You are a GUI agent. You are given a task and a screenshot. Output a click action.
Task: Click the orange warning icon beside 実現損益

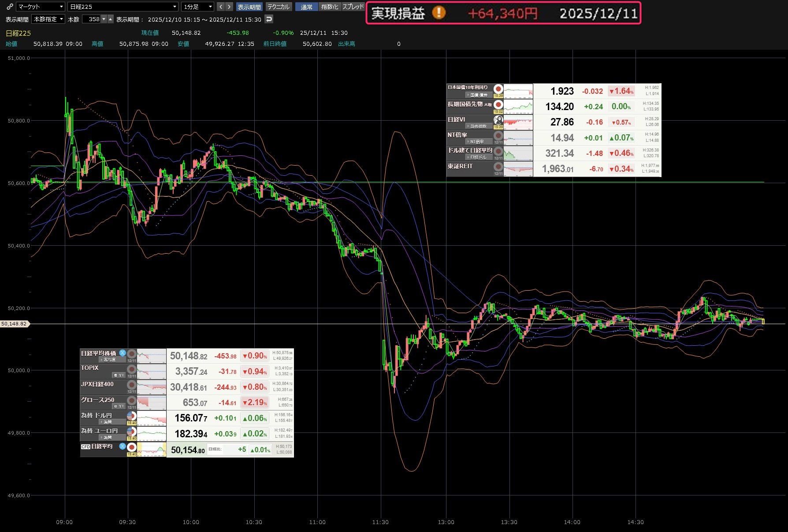(x=439, y=13)
